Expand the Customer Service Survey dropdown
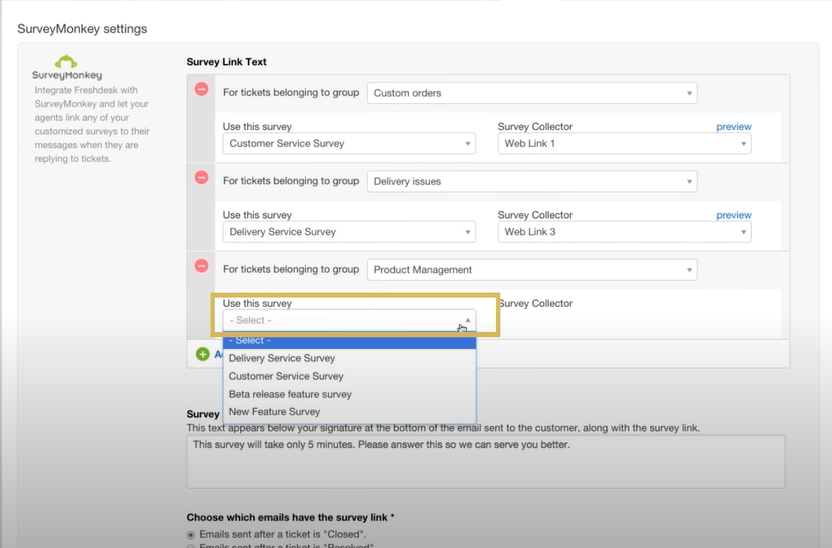This screenshot has height=548, width=832. click(349, 144)
